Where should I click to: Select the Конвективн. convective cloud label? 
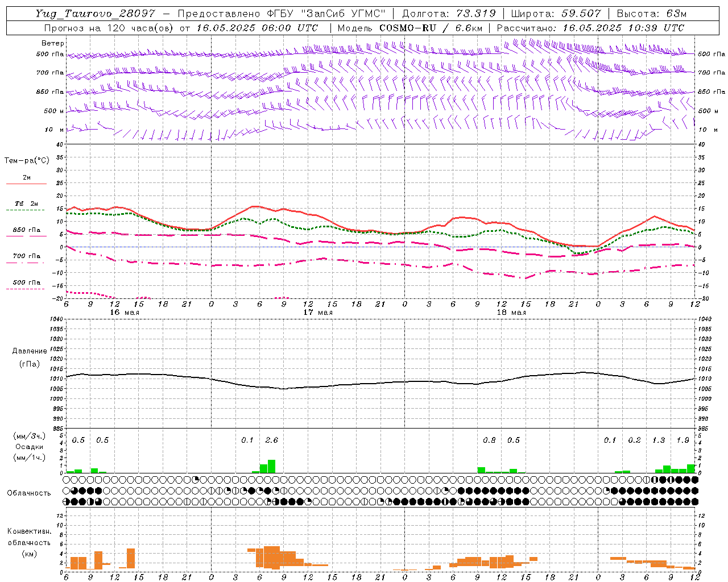click(x=29, y=531)
